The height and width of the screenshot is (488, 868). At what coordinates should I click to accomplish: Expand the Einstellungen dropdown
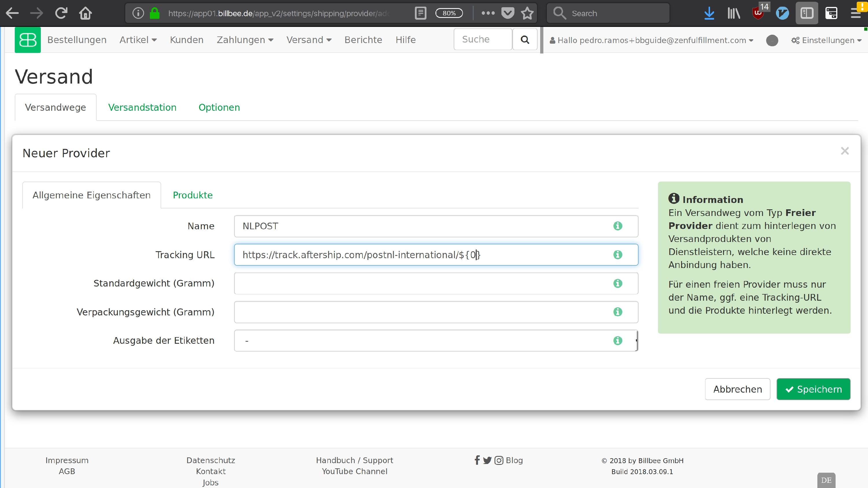[x=826, y=40]
